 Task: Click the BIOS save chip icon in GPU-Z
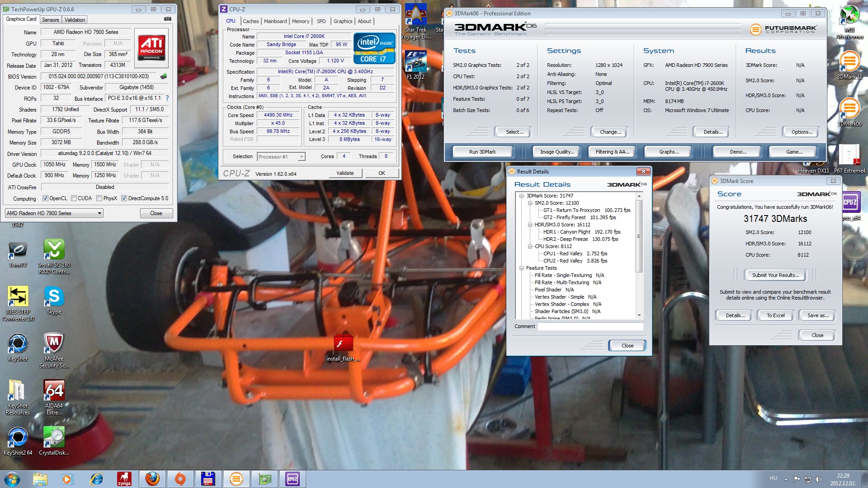(164, 76)
